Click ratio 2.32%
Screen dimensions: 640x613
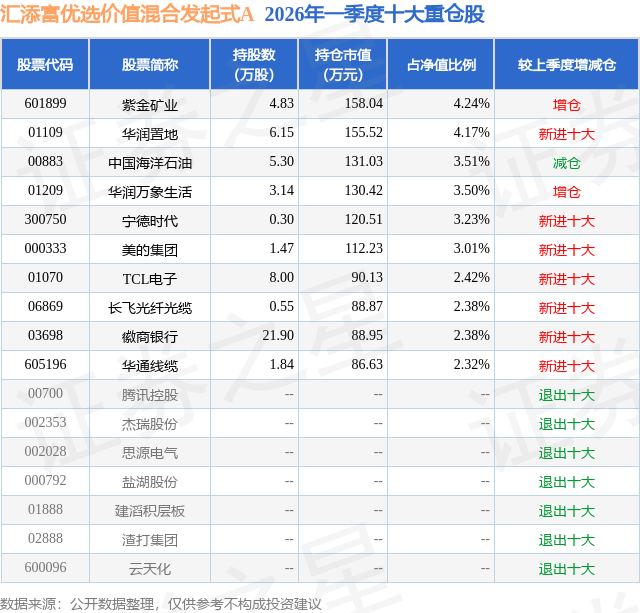[471, 364]
